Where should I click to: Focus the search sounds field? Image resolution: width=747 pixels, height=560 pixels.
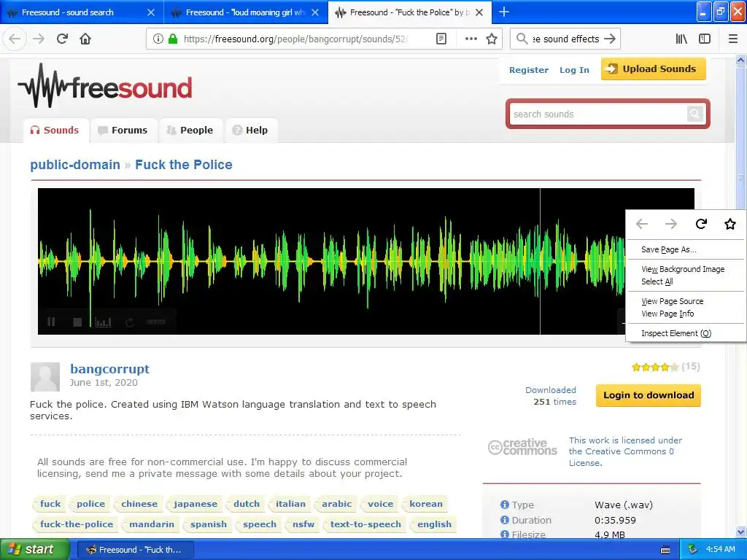[x=598, y=114]
